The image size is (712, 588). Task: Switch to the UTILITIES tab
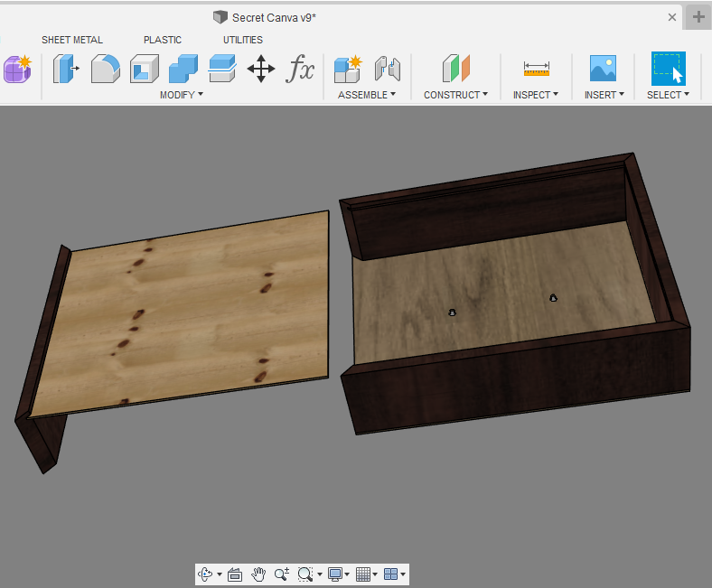[x=243, y=40]
